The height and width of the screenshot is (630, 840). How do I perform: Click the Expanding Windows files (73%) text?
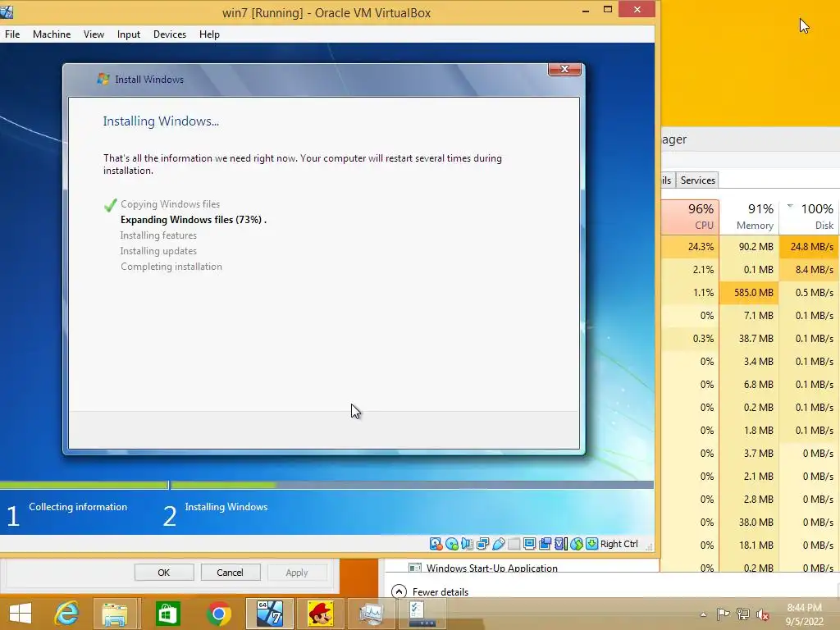pyautogui.click(x=194, y=220)
